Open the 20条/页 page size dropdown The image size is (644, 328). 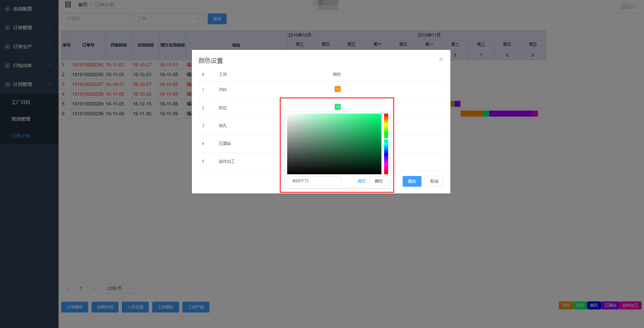coord(117,289)
